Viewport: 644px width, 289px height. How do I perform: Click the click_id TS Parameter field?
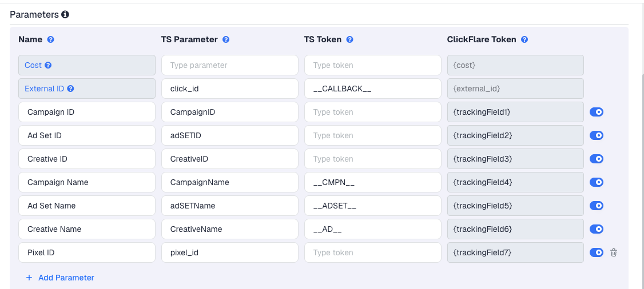point(230,89)
